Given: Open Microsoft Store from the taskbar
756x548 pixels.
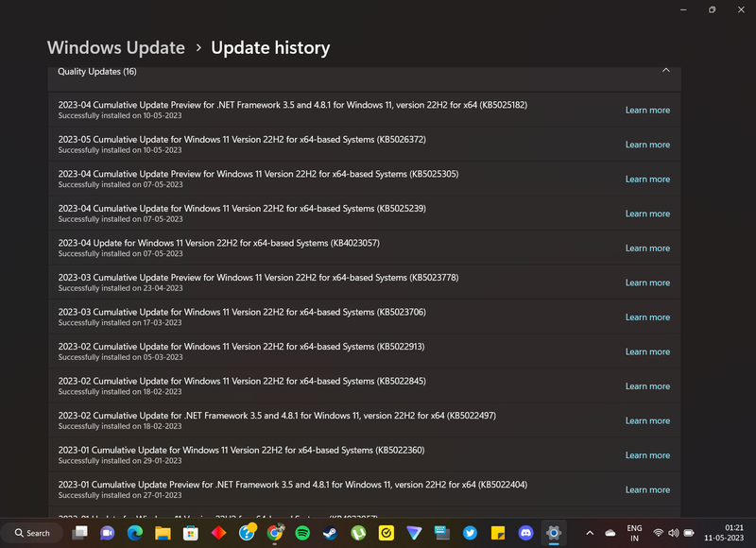Looking at the screenshot, I should click(191, 533).
